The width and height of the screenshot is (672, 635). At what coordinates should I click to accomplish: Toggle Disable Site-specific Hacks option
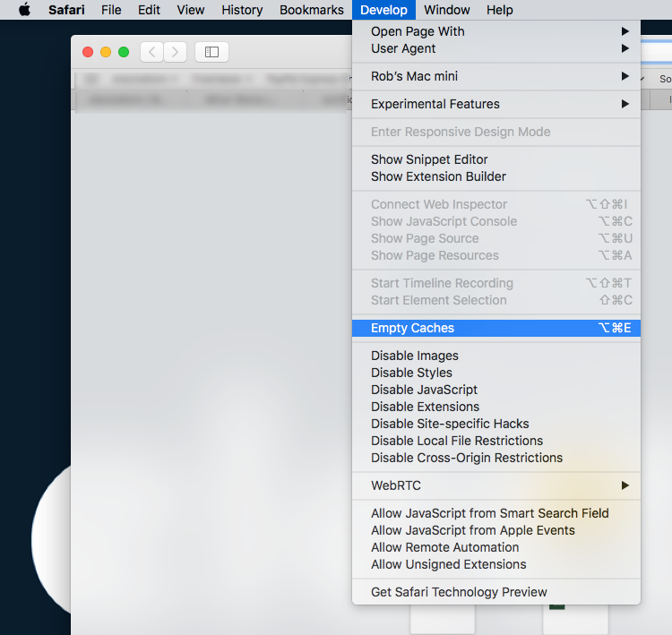pyautogui.click(x=496, y=424)
